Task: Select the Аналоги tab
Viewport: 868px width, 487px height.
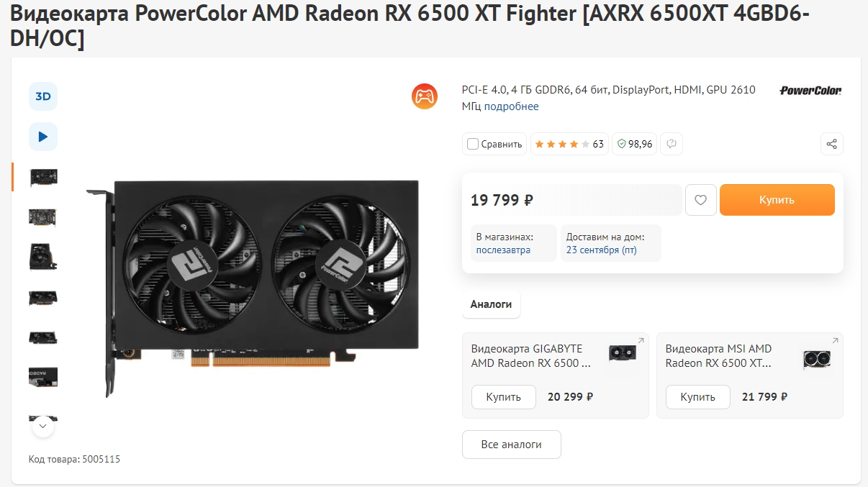Action: click(x=491, y=304)
